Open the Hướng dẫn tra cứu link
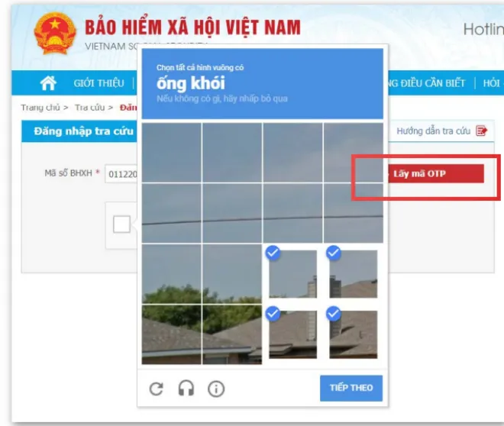 coord(433,131)
